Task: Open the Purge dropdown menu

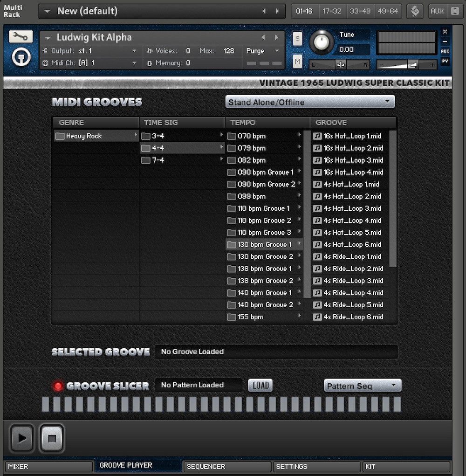Action: [263, 51]
